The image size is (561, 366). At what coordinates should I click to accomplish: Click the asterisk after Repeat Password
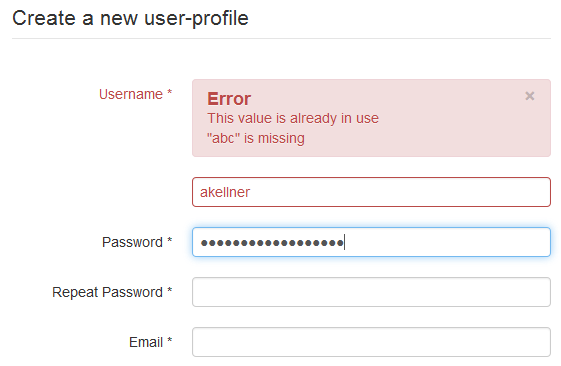click(x=170, y=291)
